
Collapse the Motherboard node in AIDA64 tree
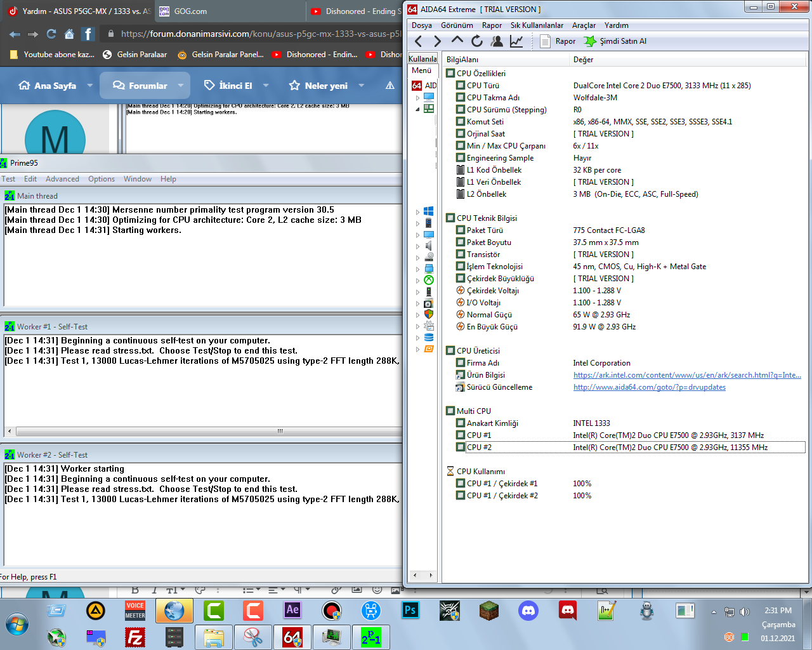(417, 109)
